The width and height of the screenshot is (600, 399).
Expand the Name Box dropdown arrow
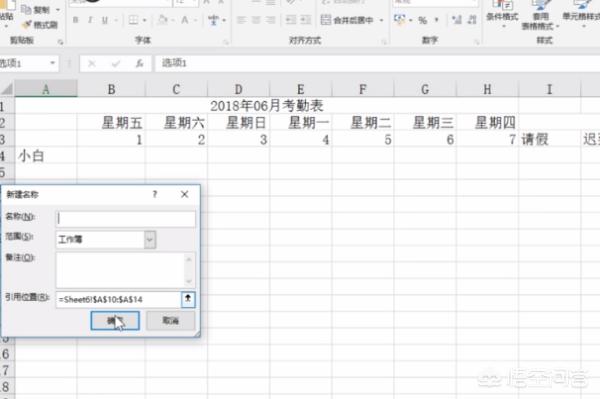[x=53, y=63]
